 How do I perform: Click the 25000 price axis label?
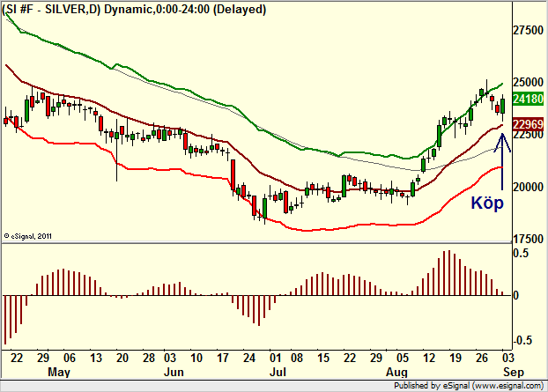coord(528,83)
